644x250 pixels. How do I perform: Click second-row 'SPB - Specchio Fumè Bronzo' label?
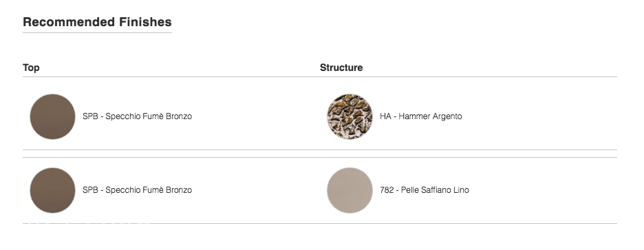[137, 190]
